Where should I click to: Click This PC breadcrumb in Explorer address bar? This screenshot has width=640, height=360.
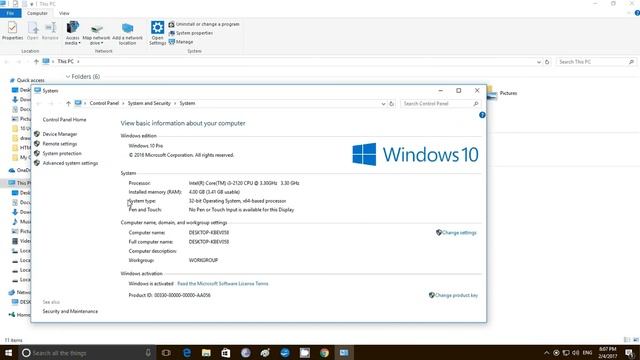(65, 61)
